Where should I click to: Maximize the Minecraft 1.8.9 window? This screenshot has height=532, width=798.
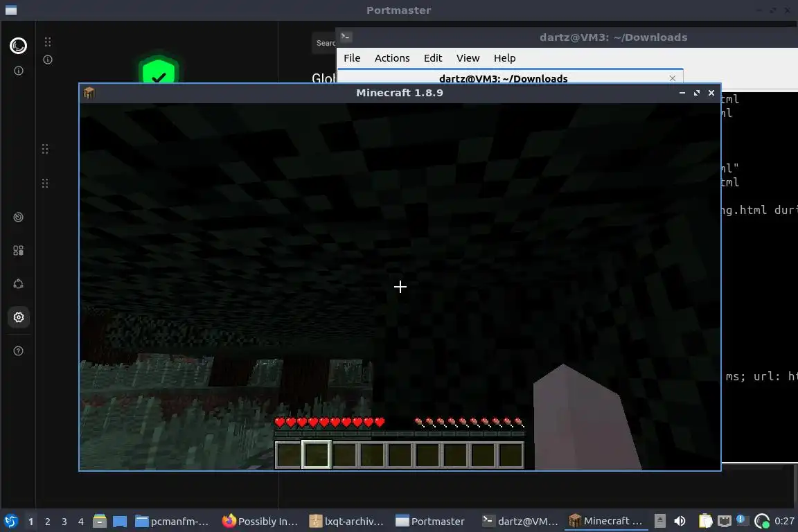(697, 93)
